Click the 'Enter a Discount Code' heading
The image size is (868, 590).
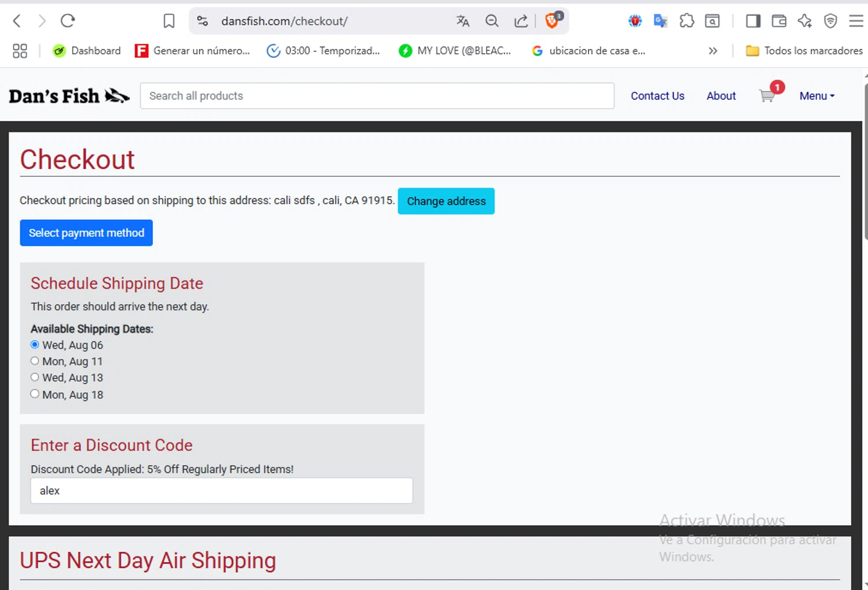click(x=112, y=445)
